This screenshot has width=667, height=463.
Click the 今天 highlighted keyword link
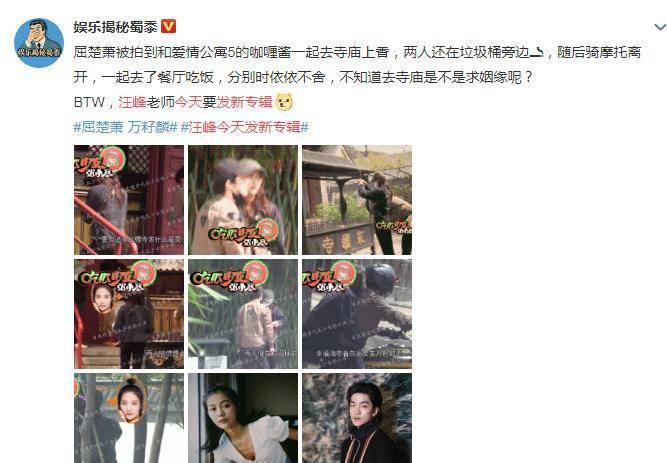(188, 102)
